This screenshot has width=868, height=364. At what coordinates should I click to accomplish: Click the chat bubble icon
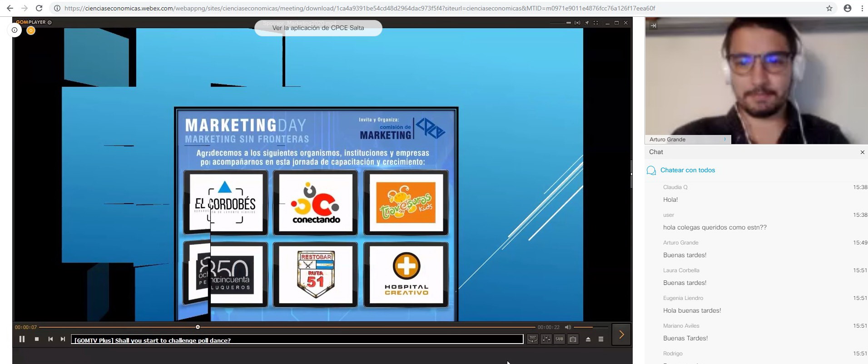(x=651, y=170)
